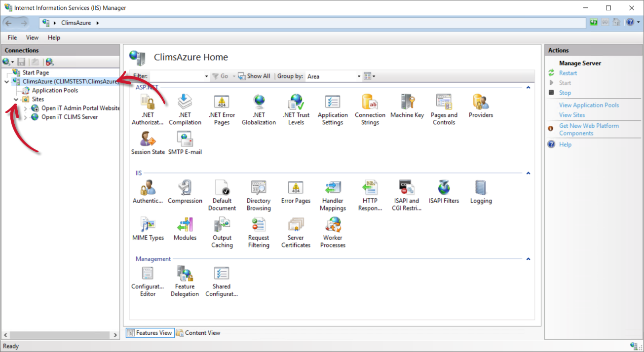Click the Restart server action
Screen dimensions: 644x352
pyautogui.click(x=568, y=73)
